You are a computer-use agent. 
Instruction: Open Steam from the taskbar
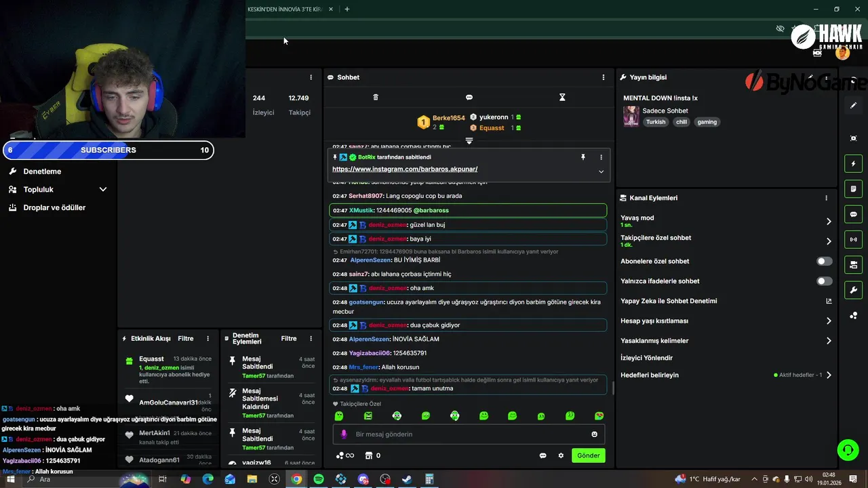click(407, 479)
